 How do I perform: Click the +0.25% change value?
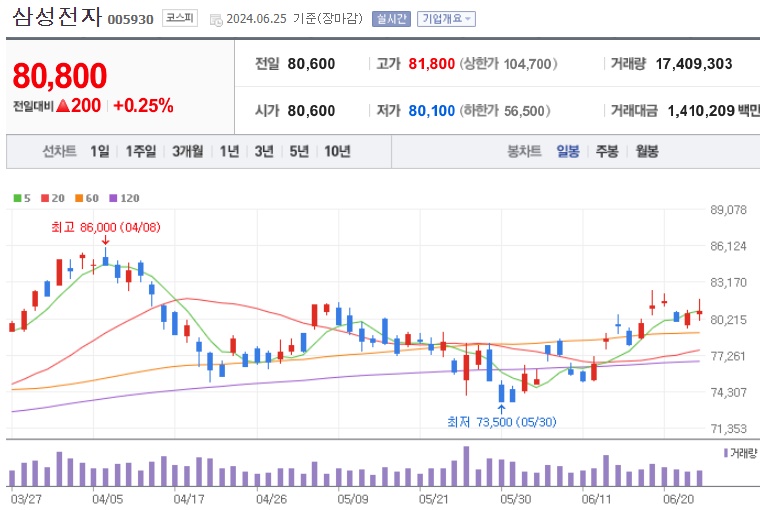(x=143, y=105)
